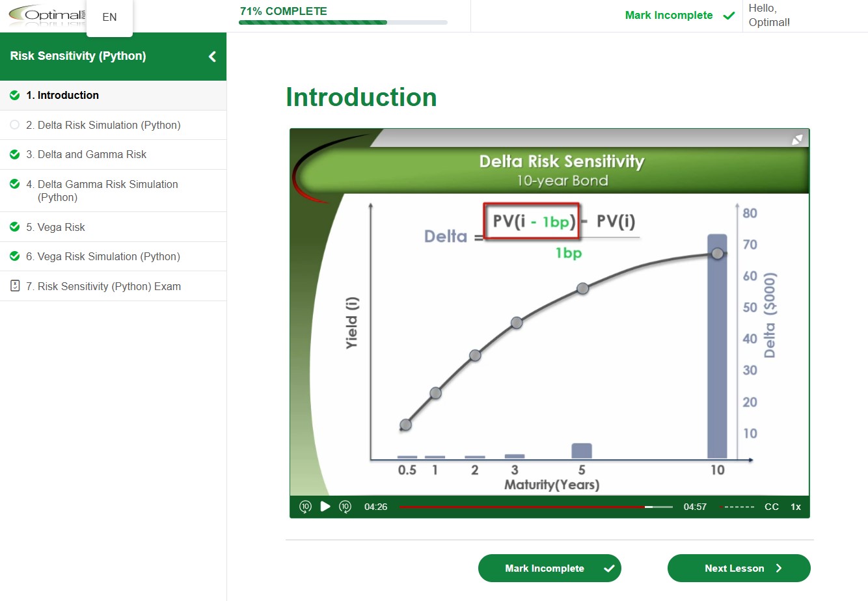Open the Risk Sensitivity (Python) Exam lesson
This screenshot has width=868, height=601.
point(109,286)
